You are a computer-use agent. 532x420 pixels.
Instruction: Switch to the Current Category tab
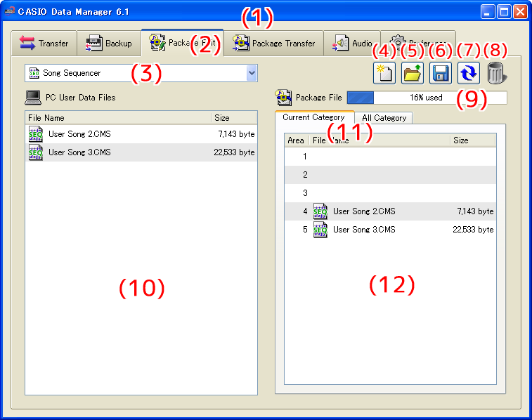pos(314,117)
